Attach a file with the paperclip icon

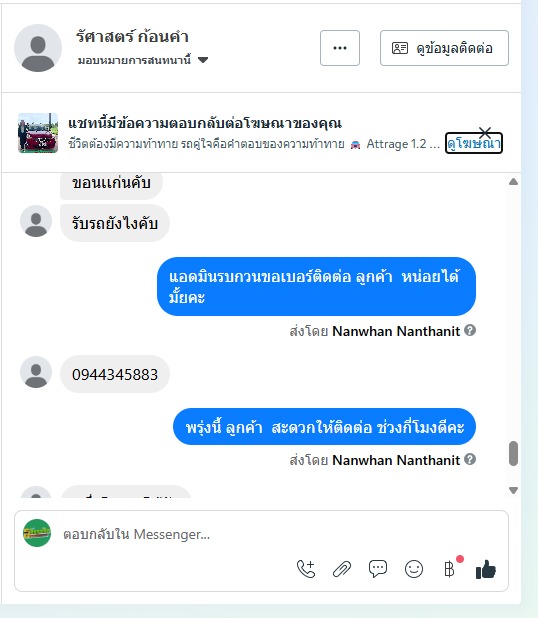coord(342,569)
